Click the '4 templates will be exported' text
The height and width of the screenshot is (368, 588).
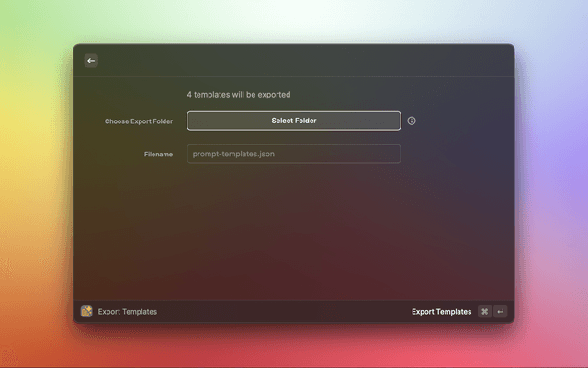[239, 95]
